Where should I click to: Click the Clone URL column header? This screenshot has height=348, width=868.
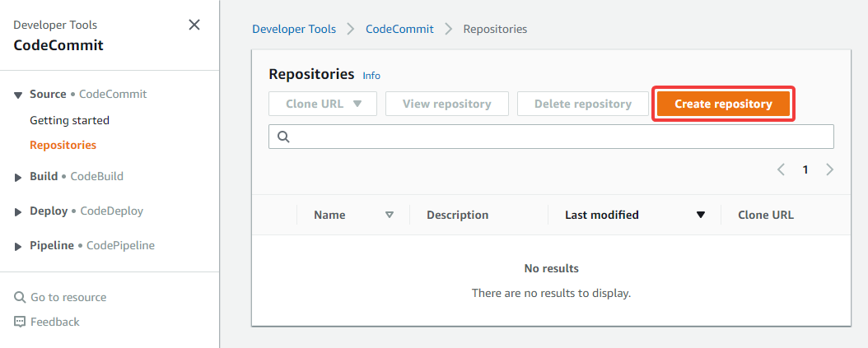point(766,215)
